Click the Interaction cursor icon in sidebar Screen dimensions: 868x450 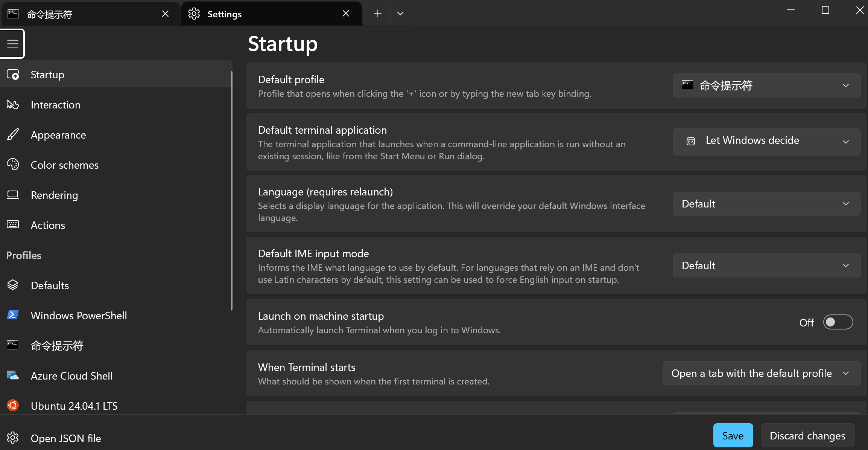click(13, 105)
